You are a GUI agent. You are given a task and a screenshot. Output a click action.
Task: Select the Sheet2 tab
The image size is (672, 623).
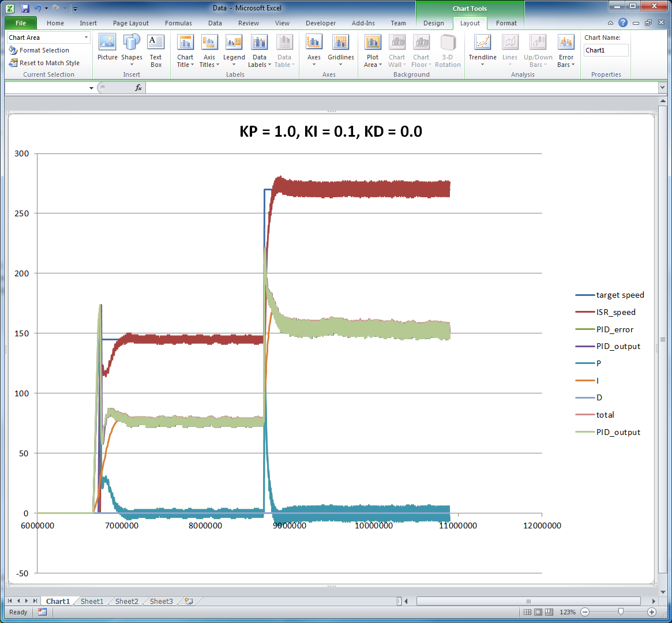pos(126,601)
